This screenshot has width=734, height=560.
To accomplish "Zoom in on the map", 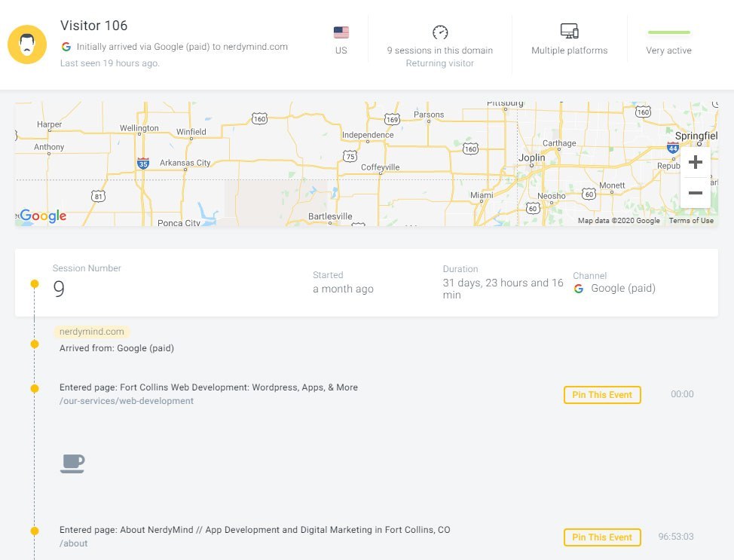I will coord(696,162).
